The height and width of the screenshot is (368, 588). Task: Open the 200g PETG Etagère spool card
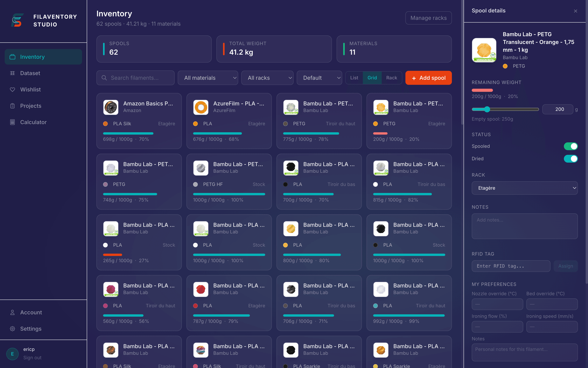pos(409,121)
